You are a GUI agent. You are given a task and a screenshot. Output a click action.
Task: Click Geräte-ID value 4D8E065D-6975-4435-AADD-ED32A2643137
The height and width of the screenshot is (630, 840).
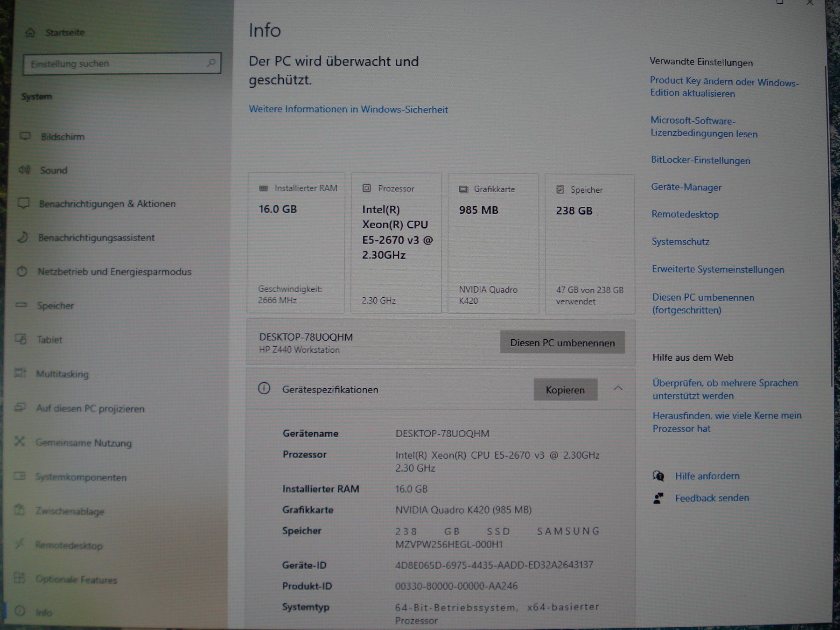(494, 565)
